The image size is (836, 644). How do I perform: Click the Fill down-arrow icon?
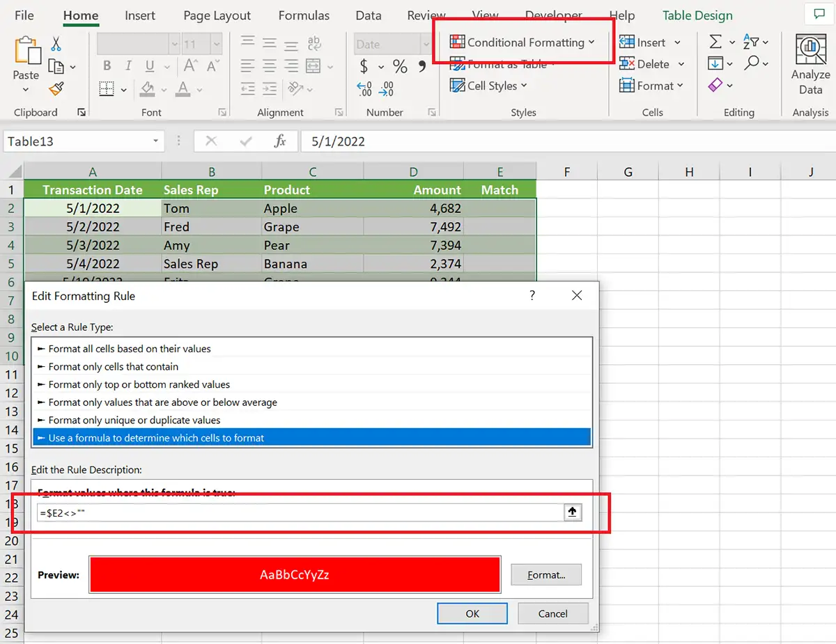click(715, 63)
